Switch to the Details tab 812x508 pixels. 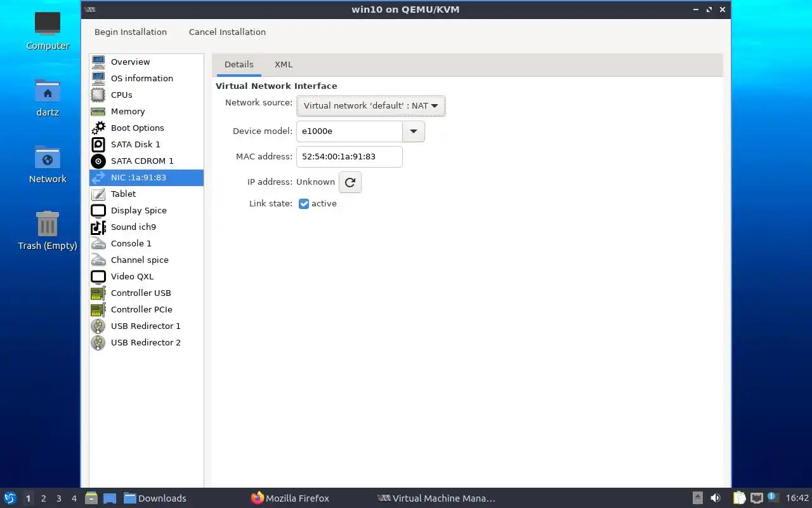pos(239,65)
